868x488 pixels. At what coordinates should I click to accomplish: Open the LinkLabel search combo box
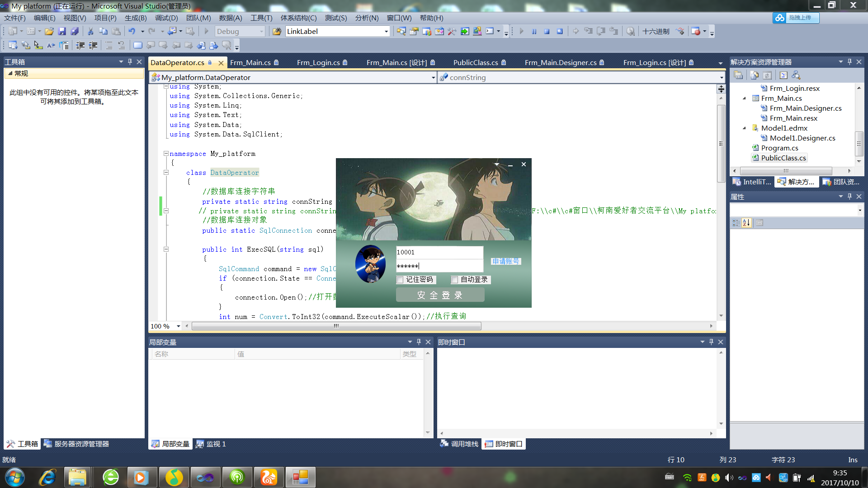click(x=386, y=32)
